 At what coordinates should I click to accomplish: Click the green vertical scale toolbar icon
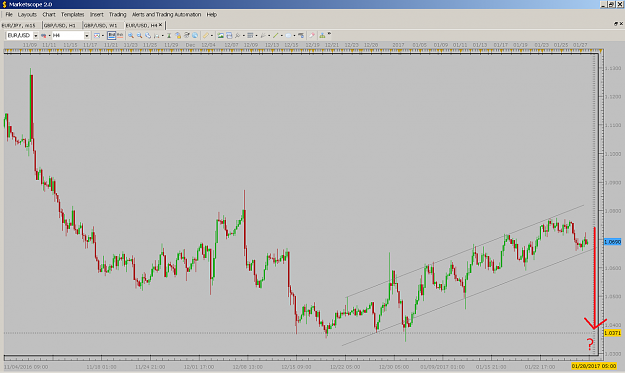(x=169, y=35)
